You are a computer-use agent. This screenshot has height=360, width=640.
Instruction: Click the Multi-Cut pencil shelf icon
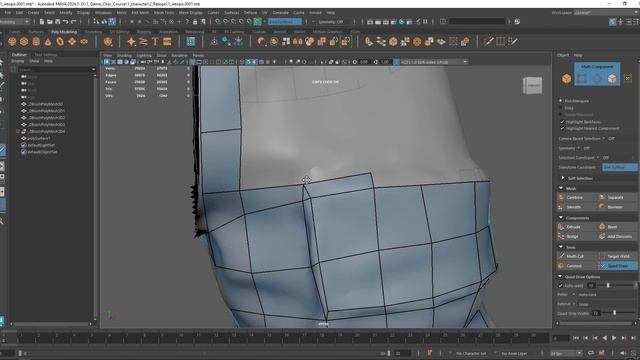489,42
